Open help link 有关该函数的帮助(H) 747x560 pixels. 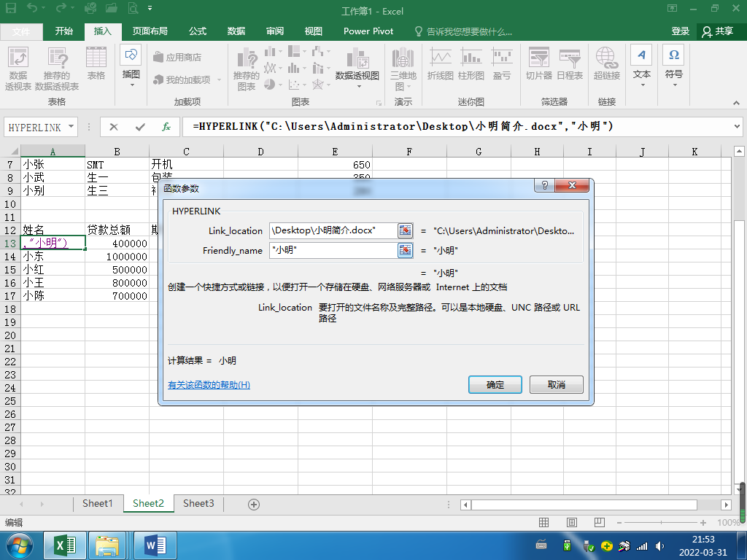click(209, 385)
